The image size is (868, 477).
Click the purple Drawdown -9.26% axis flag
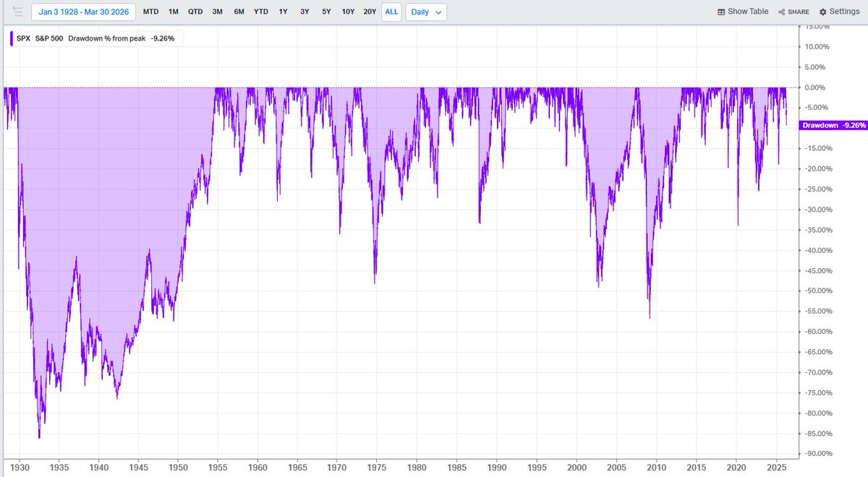pyautogui.click(x=833, y=125)
